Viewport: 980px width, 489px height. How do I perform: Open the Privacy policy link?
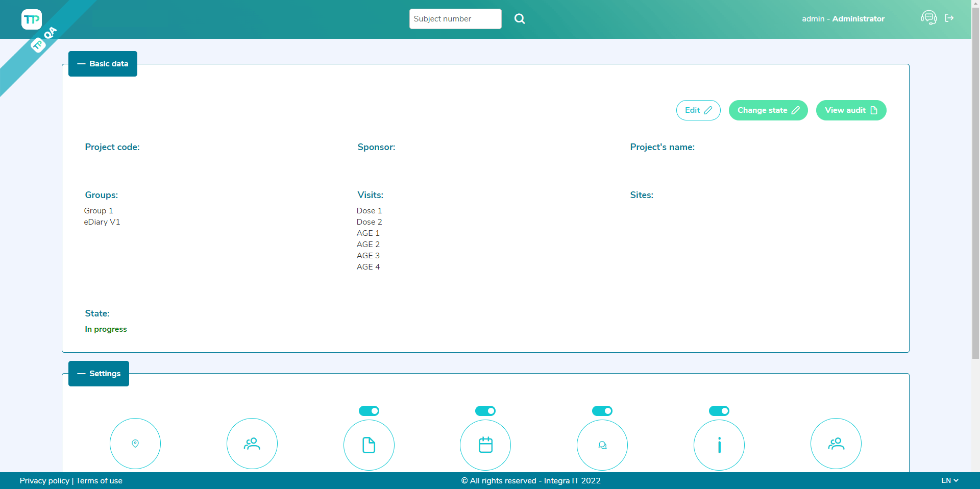click(x=44, y=481)
